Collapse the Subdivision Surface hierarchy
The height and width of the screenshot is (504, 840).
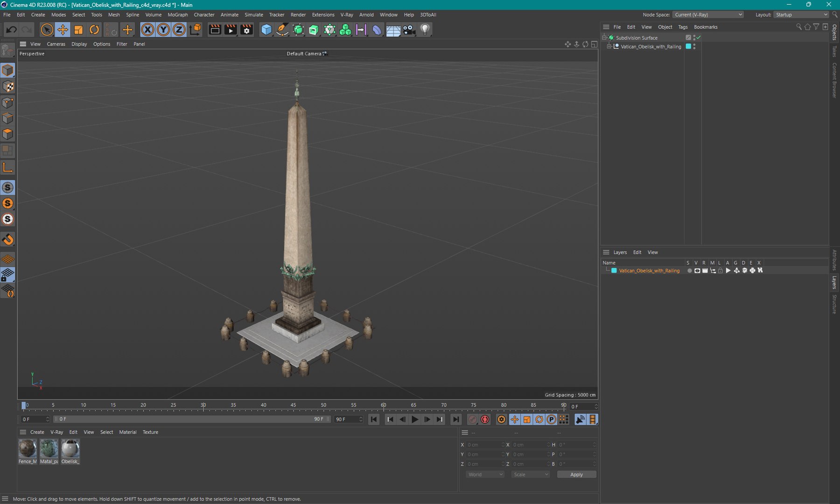pyautogui.click(x=604, y=37)
